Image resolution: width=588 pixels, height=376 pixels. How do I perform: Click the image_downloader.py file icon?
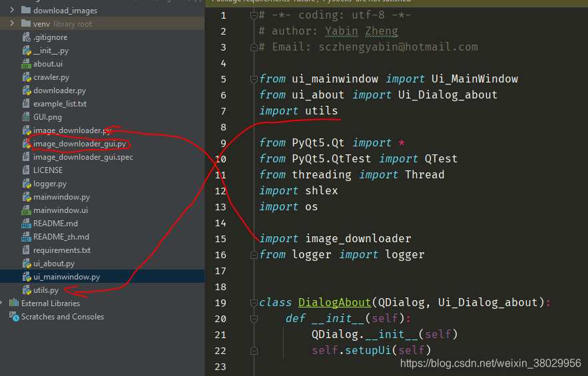coord(26,130)
